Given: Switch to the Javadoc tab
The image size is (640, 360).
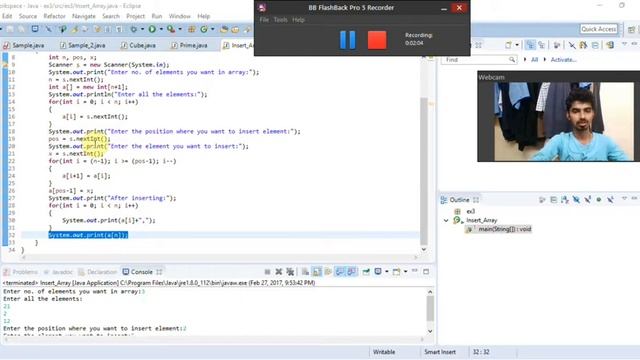Looking at the screenshot, I should click(58, 272).
